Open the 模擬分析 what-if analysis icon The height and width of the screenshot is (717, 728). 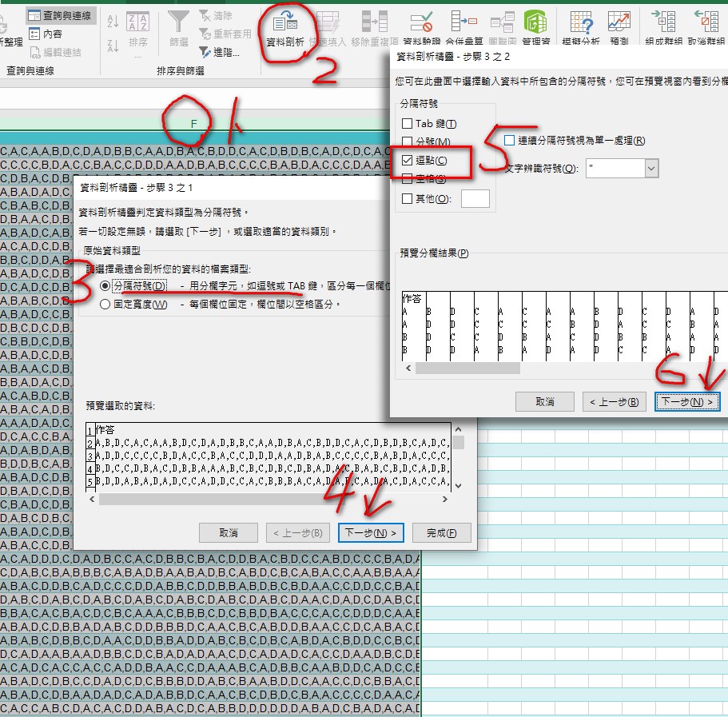(581, 26)
